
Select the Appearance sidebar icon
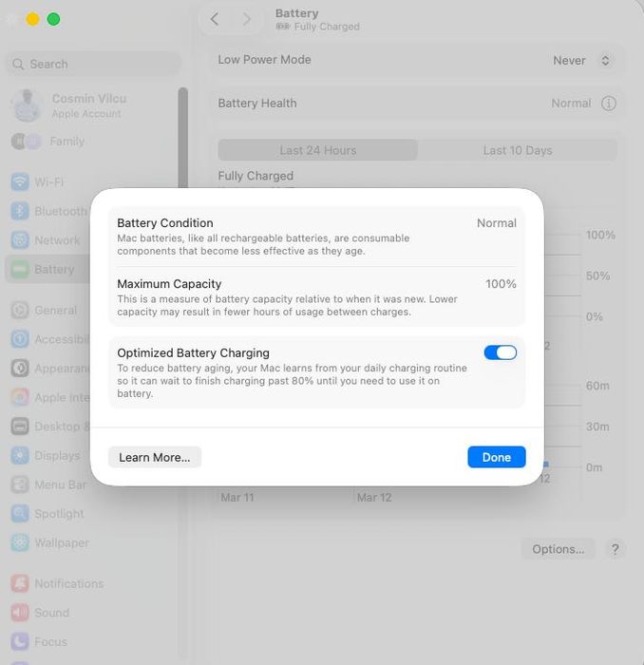tap(20, 369)
